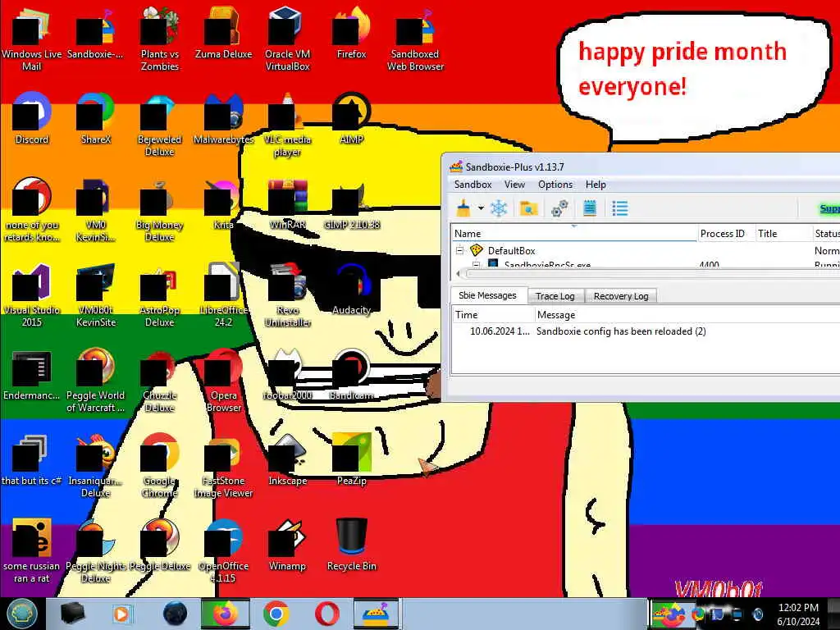This screenshot has width=840, height=630.
Task: Sort by the Name column header
Action: (573, 234)
